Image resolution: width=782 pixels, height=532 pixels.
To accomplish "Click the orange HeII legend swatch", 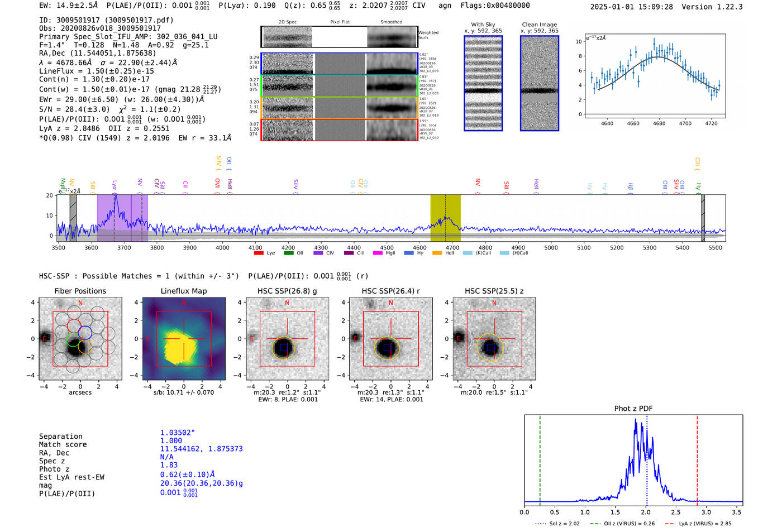I will point(437,253).
